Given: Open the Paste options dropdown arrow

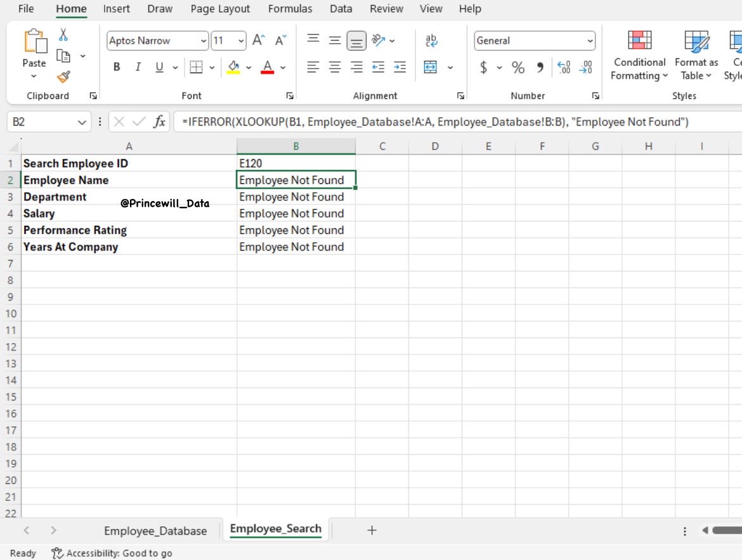Looking at the screenshot, I should (x=34, y=76).
